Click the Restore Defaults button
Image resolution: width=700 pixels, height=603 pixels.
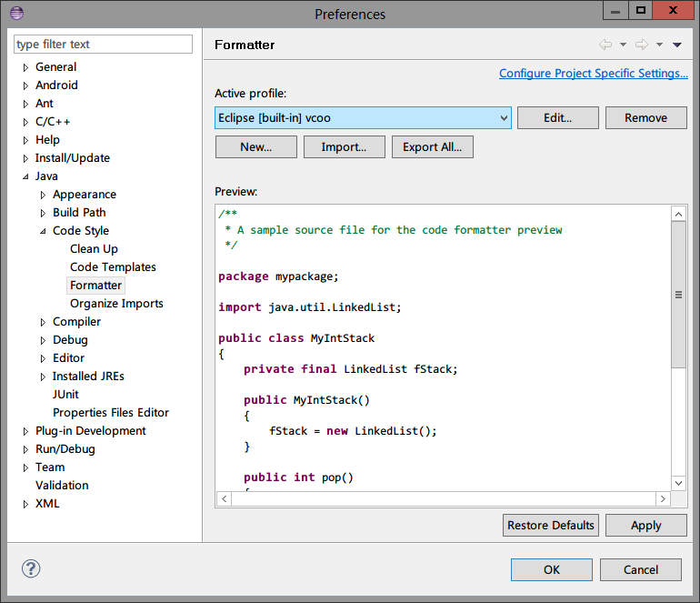pos(550,525)
